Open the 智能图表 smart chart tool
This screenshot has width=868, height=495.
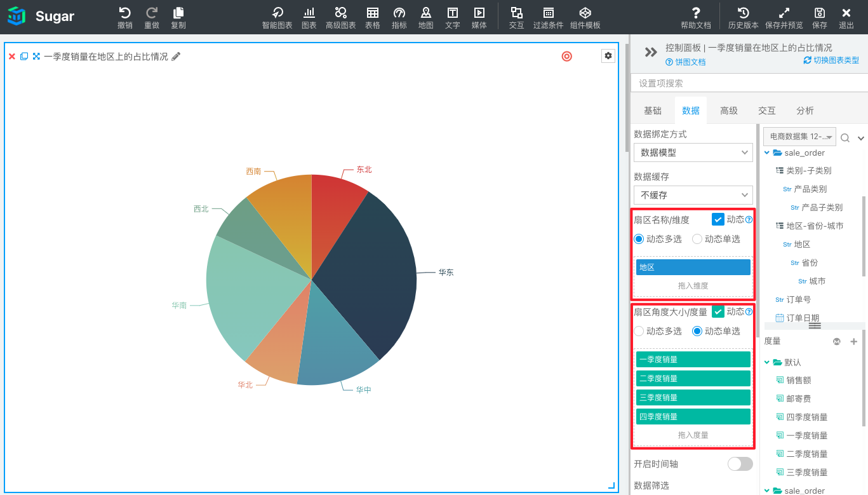[x=277, y=13]
